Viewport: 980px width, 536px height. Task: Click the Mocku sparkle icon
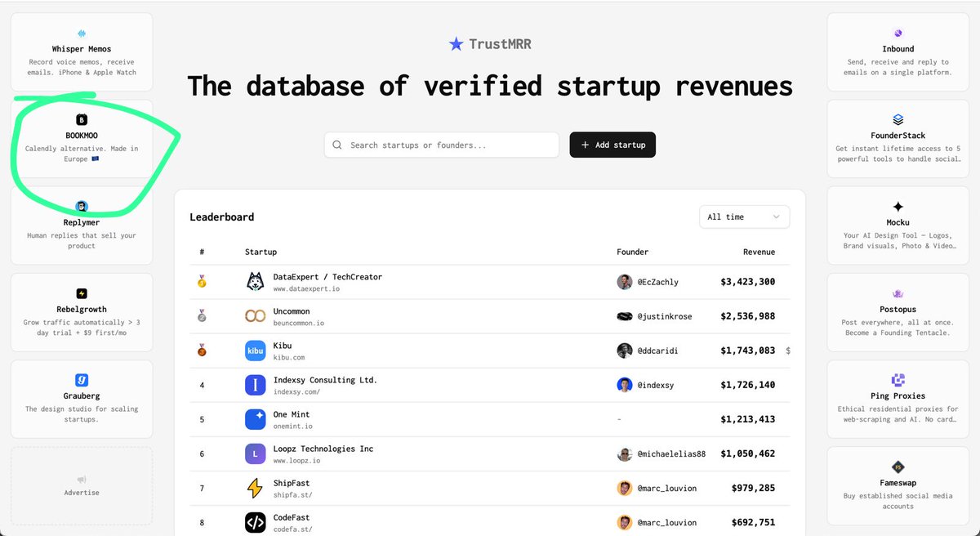click(898, 207)
